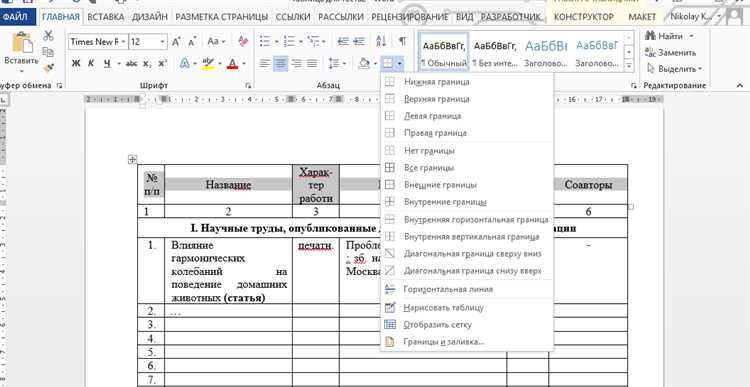This screenshot has width=750, height=387.
Task: Click the text effects glowing A icon
Action: coord(185,63)
